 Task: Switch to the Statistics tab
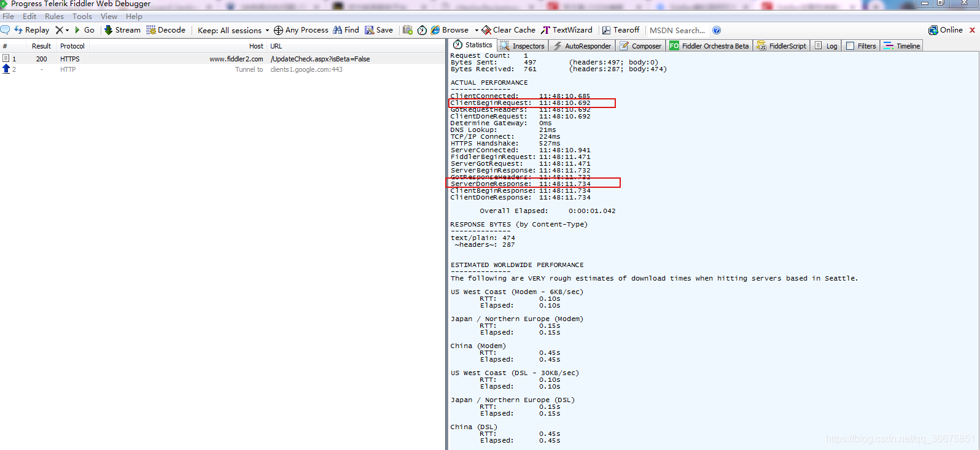coord(473,45)
